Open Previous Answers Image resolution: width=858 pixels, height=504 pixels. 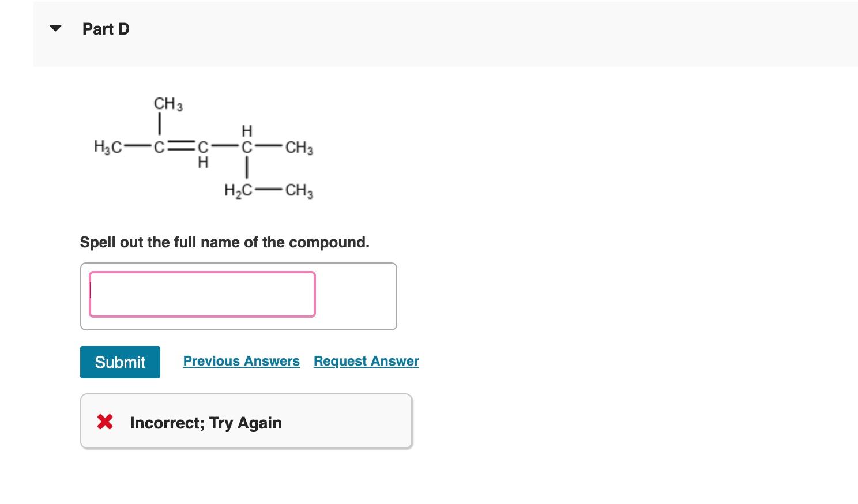tap(241, 361)
